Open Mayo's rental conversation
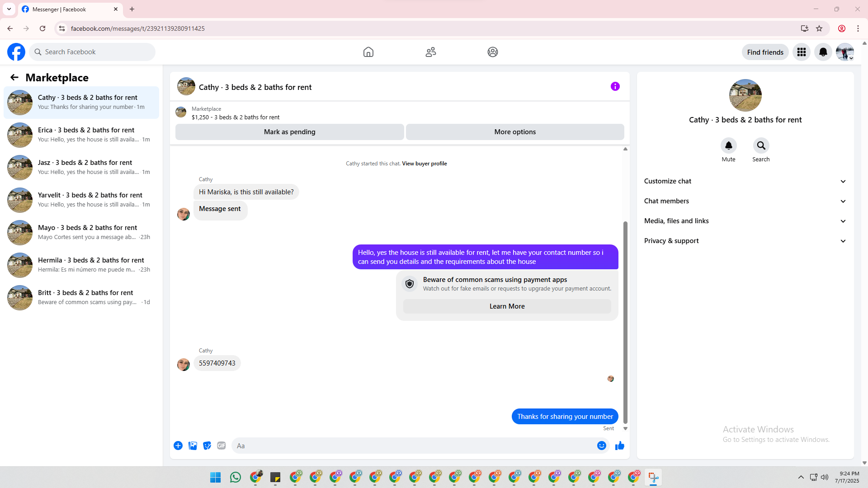 [x=81, y=233]
